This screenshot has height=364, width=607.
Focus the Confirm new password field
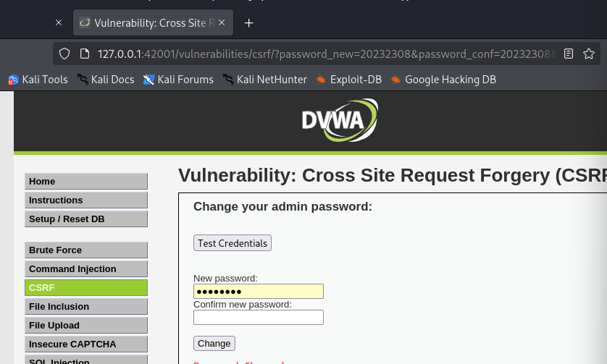point(259,317)
